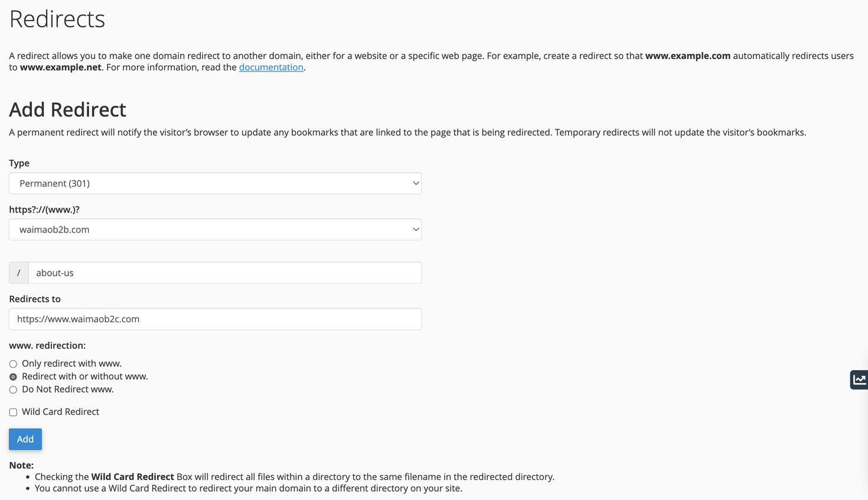Click the slash prefix beside the path field

tap(19, 273)
